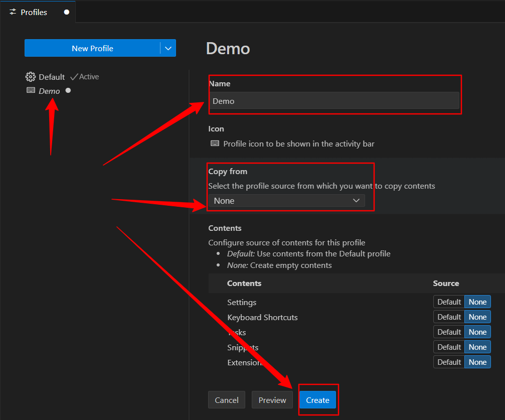This screenshot has height=420, width=505.
Task: Click the checkmark next to Active
Action: (74, 77)
